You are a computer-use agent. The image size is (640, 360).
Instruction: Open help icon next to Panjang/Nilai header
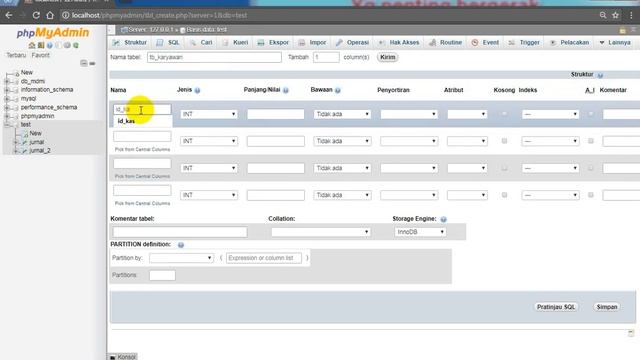[286, 90]
